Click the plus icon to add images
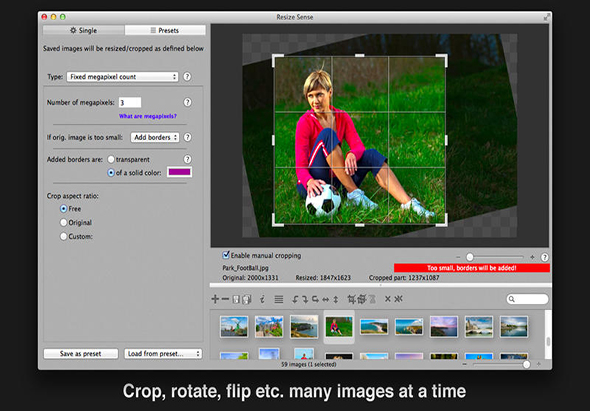The height and width of the screenshot is (411, 590). (x=215, y=299)
